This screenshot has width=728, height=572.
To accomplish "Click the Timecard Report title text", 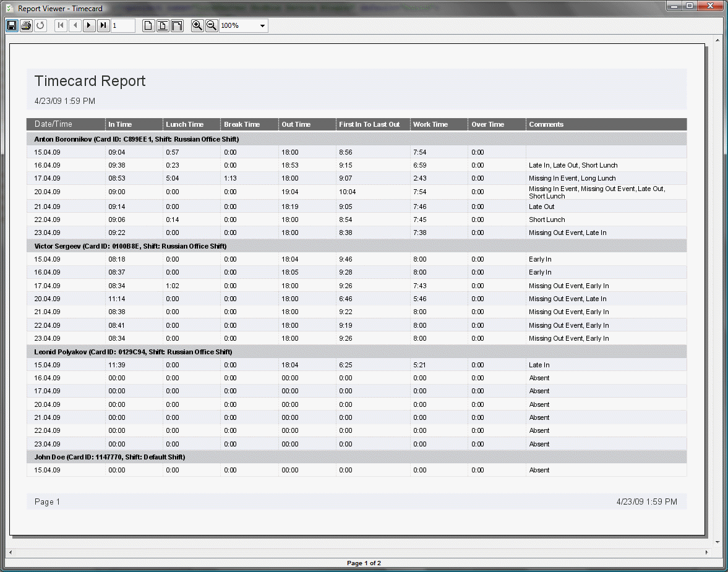I will click(90, 81).
